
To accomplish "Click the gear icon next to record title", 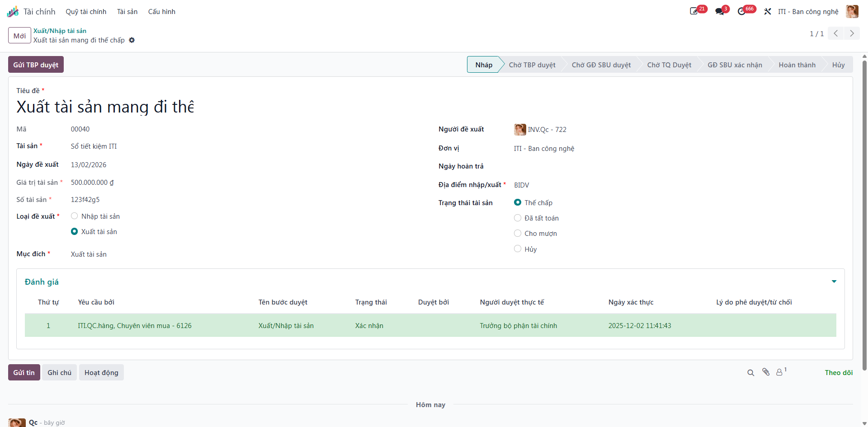I will pyautogui.click(x=132, y=40).
